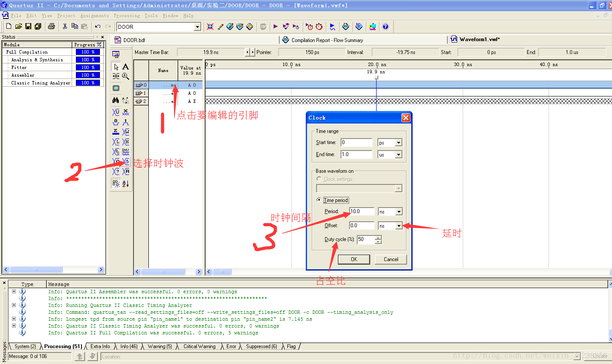The image size is (612, 364).
Task: Force selected waveform low (0)
Action: tap(116, 122)
